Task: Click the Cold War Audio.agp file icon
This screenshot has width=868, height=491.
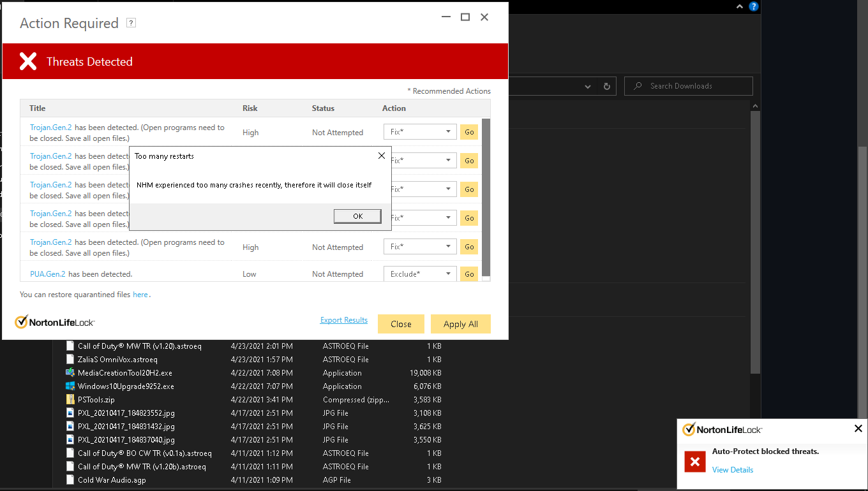Action: point(70,480)
